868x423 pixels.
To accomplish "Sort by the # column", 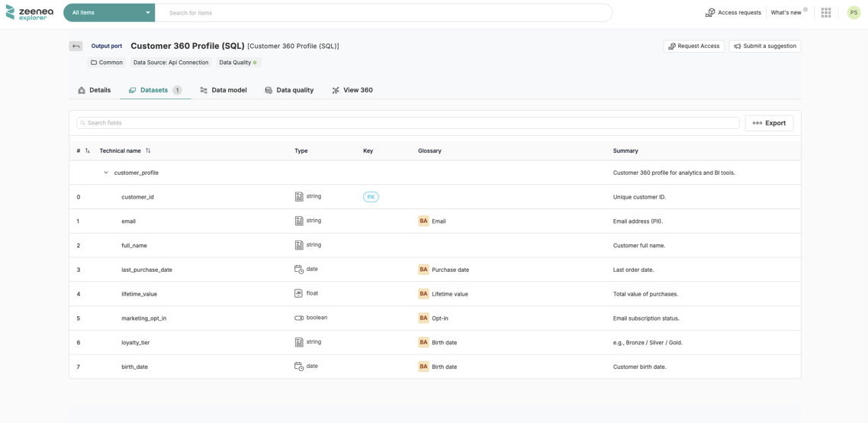I will pos(87,151).
